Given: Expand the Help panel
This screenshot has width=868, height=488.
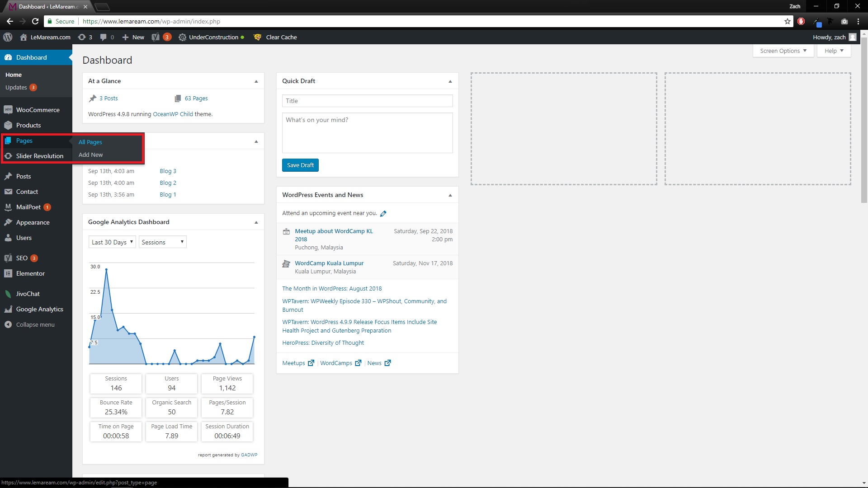Looking at the screenshot, I should pos(834,51).
